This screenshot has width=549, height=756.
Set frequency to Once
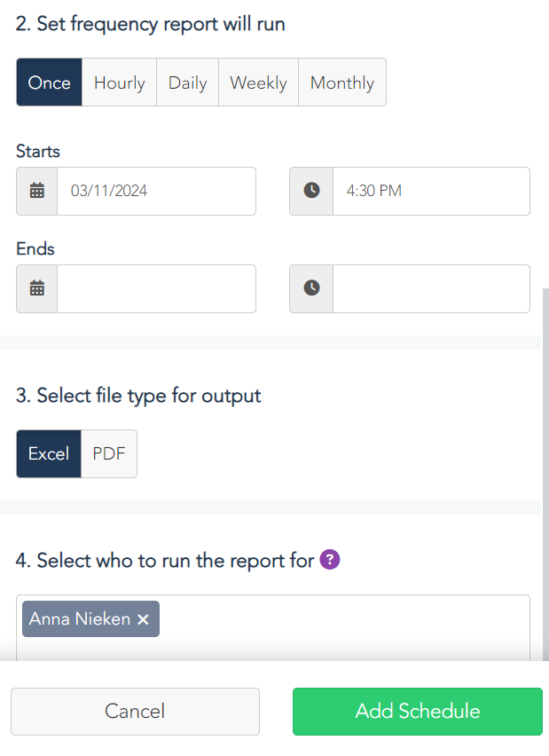click(50, 83)
